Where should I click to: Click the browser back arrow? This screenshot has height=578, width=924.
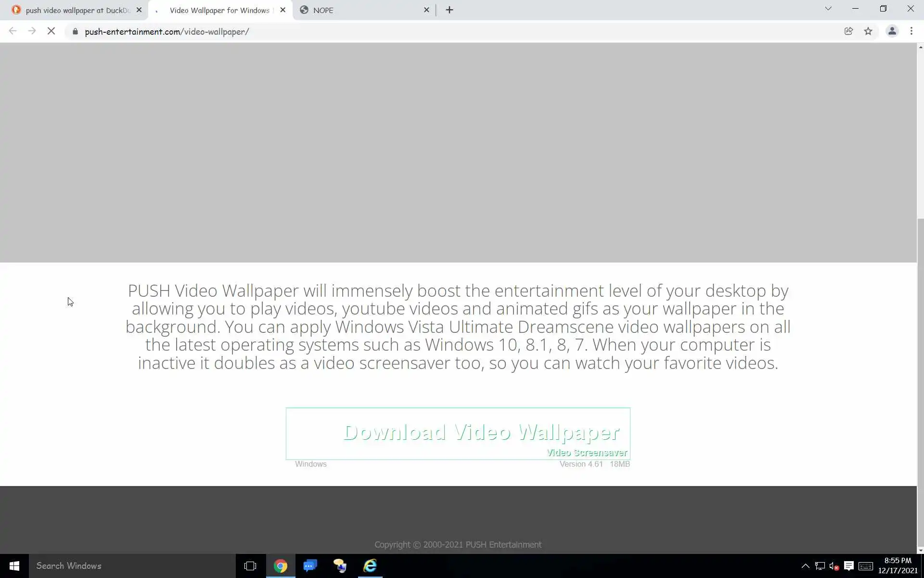pos(13,31)
